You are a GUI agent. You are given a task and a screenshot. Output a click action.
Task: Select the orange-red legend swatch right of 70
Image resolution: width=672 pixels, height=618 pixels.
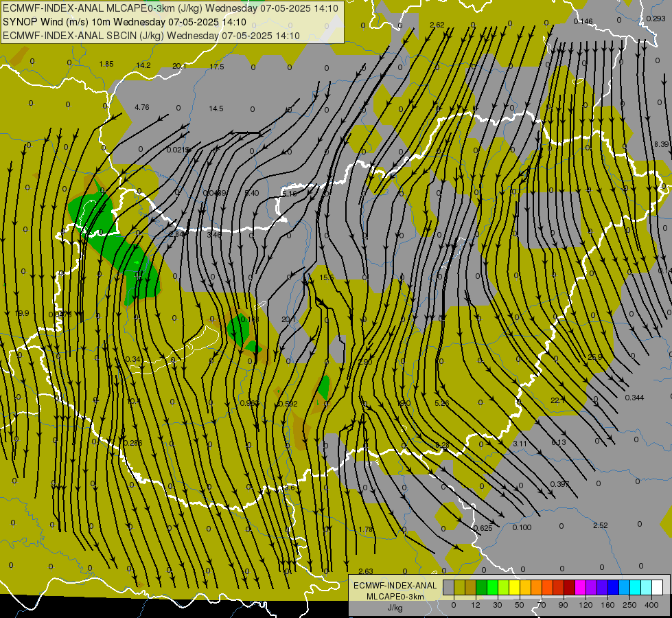pos(547,588)
